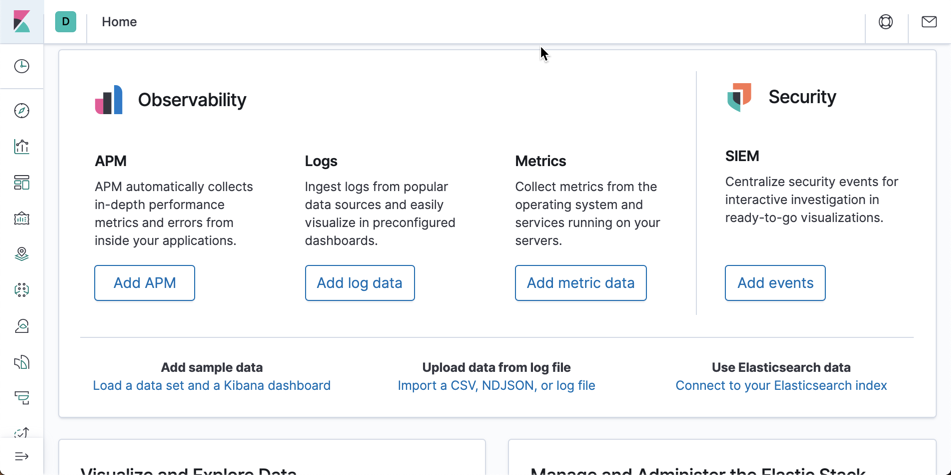Open the Recently viewed clock icon
Image resolution: width=951 pixels, height=475 pixels.
22,66
